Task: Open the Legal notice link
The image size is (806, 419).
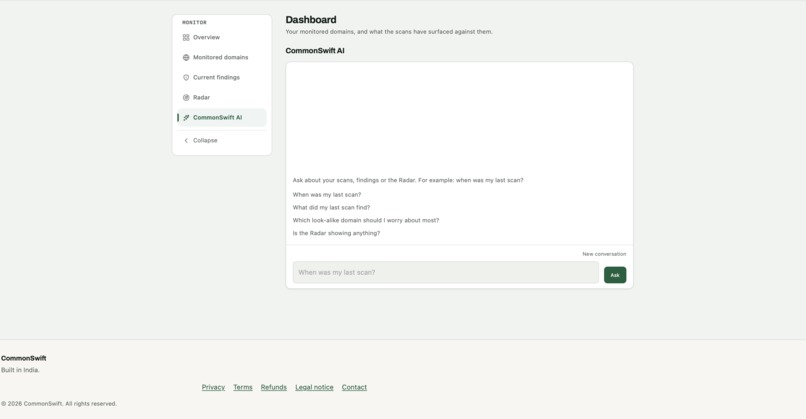Action: pyautogui.click(x=314, y=388)
